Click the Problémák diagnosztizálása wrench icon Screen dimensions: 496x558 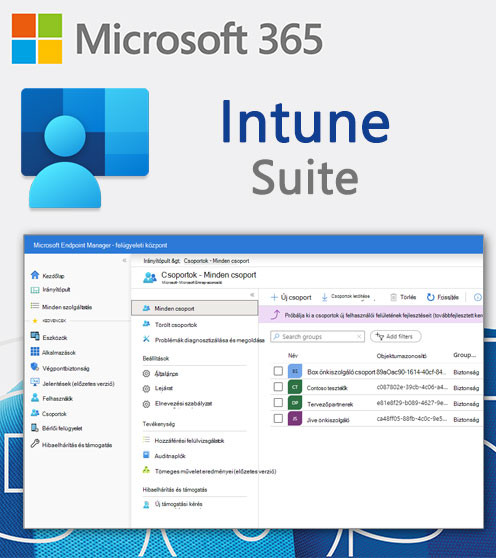click(146, 339)
